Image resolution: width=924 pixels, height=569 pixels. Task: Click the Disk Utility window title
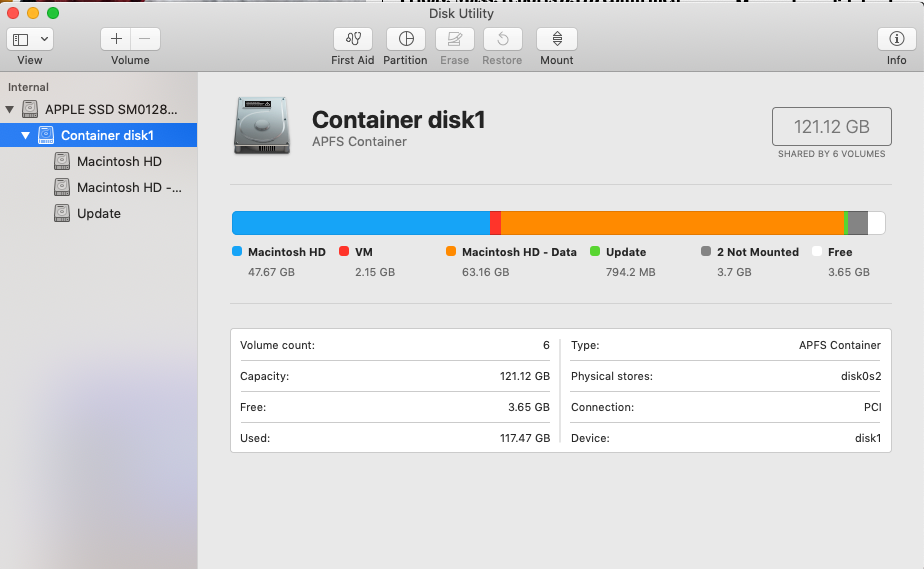(x=461, y=13)
